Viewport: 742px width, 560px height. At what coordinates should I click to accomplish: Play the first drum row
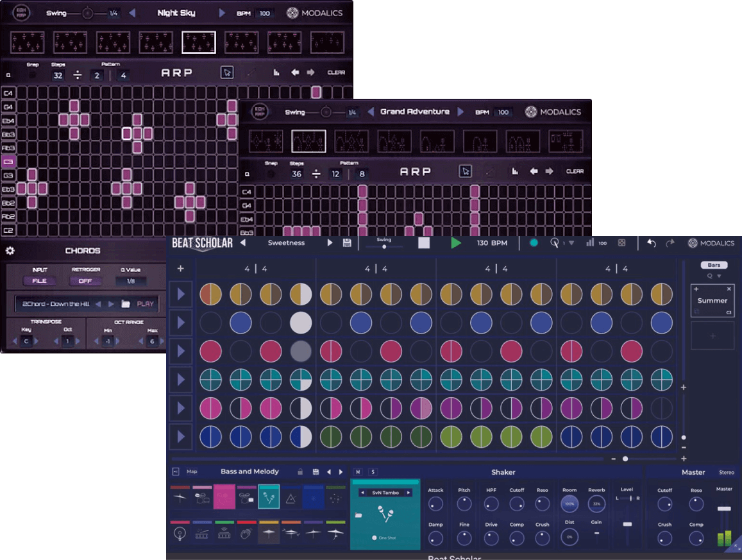point(181,294)
